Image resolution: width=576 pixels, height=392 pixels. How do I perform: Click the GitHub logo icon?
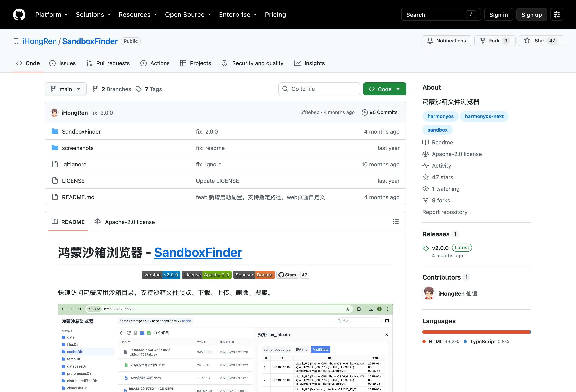click(x=19, y=15)
